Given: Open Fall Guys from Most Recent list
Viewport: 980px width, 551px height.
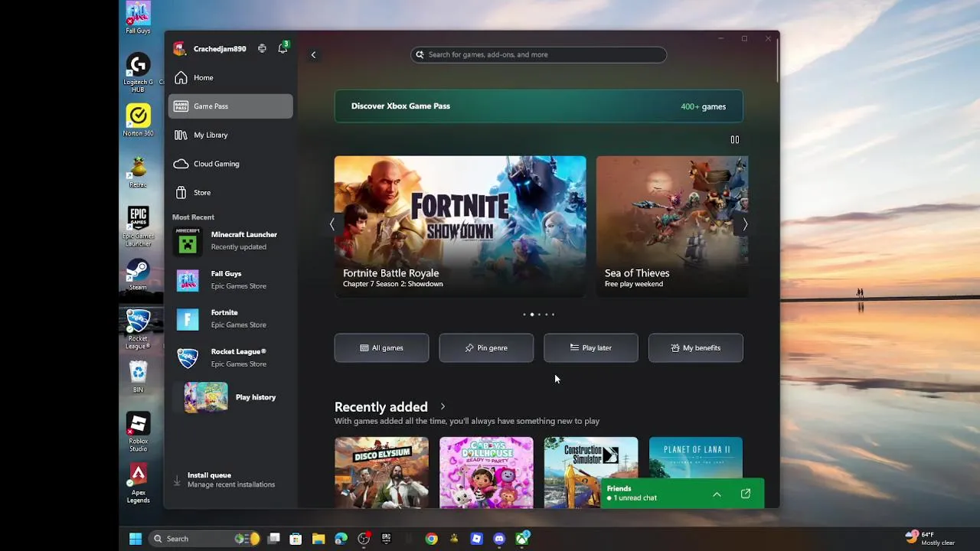Looking at the screenshot, I should point(230,280).
